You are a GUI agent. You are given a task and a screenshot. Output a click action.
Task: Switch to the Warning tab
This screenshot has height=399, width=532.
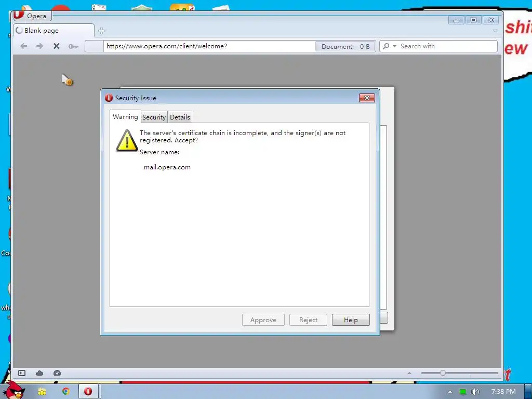coord(125,117)
